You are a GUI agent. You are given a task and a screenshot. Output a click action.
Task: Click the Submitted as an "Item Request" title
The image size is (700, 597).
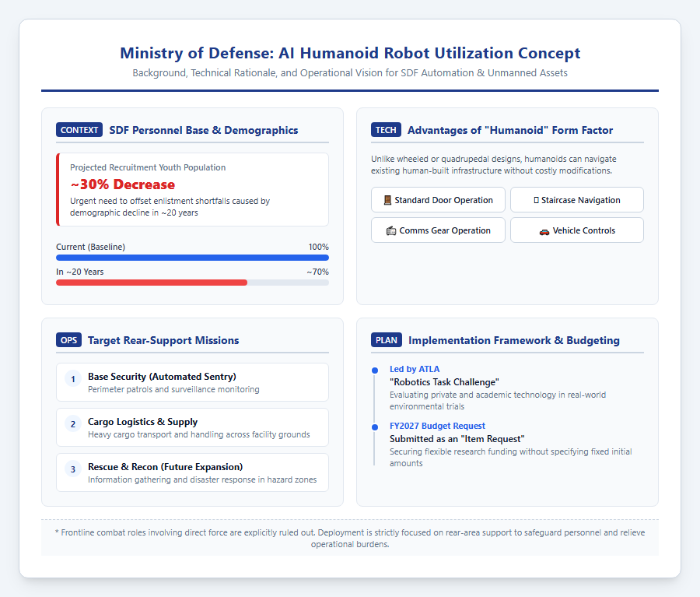click(x=457, y=439)
